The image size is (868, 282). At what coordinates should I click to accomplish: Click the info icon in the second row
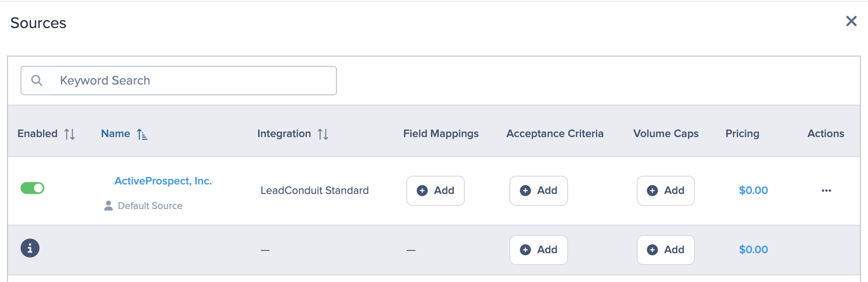click(x=30, y=248)
